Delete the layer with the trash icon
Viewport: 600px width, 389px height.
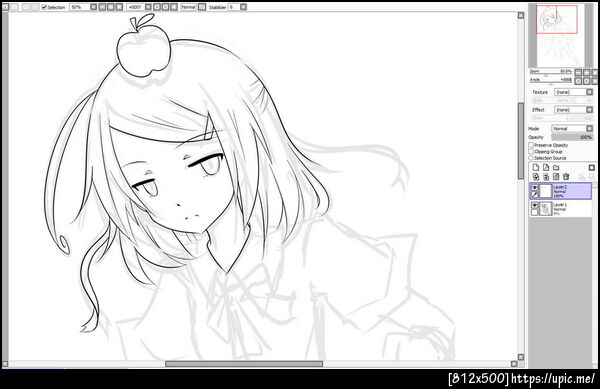pos(566,176)
